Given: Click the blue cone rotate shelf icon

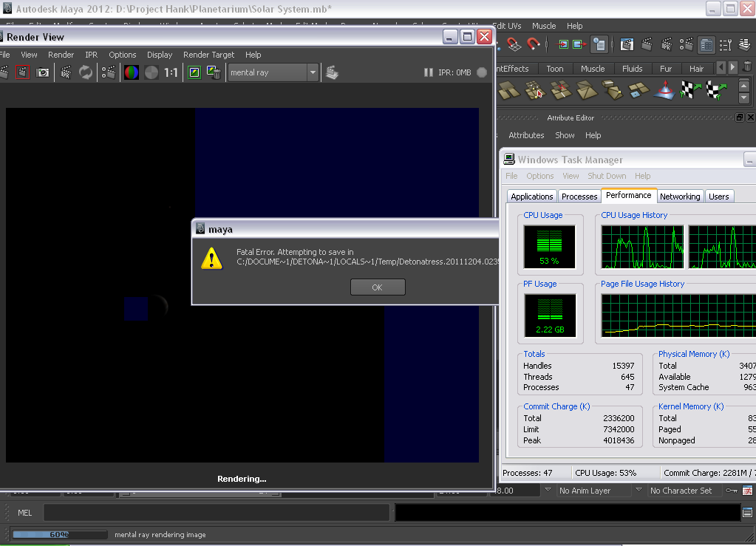Looking at the screenshot, I should click(665, 90).
